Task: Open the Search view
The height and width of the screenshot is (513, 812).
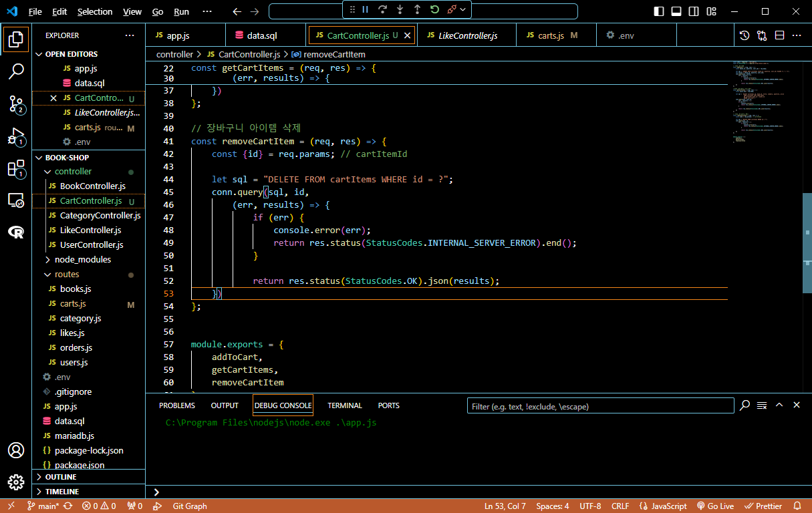Action: (16, 71)
